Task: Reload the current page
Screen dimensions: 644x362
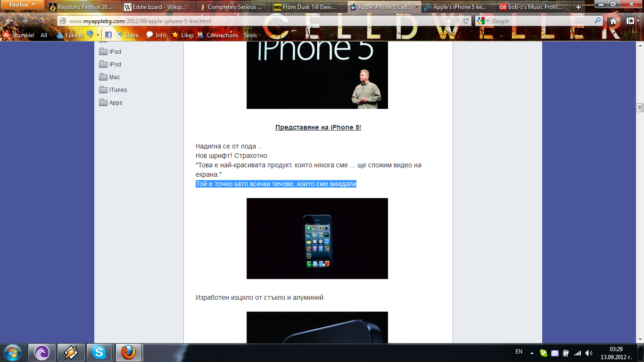Action: point(466,21)
